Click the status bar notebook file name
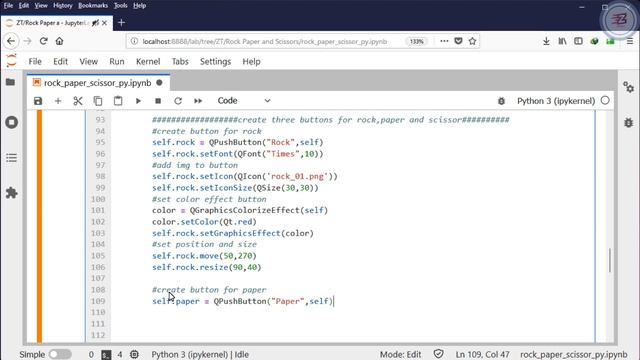This screenshot has width=640, height=360. [573, 354]
